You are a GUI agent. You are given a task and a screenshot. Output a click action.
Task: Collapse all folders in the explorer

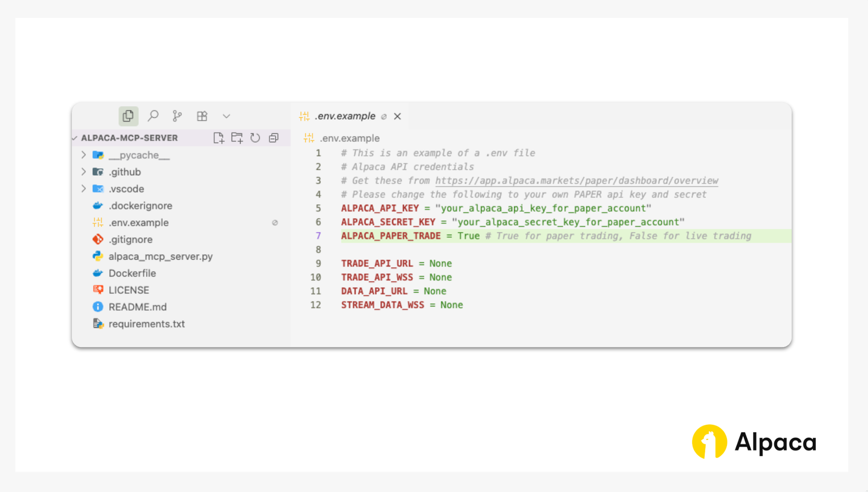coord(273,137)
